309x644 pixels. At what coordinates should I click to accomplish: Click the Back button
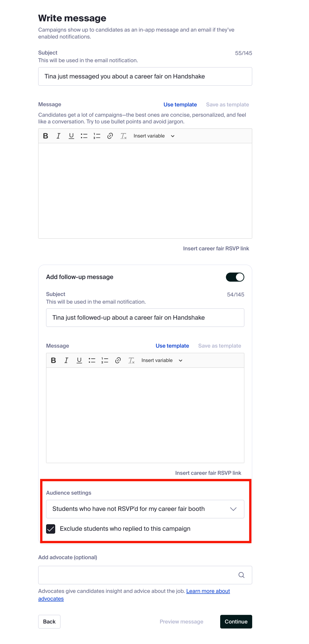click(x=49, y=622)
